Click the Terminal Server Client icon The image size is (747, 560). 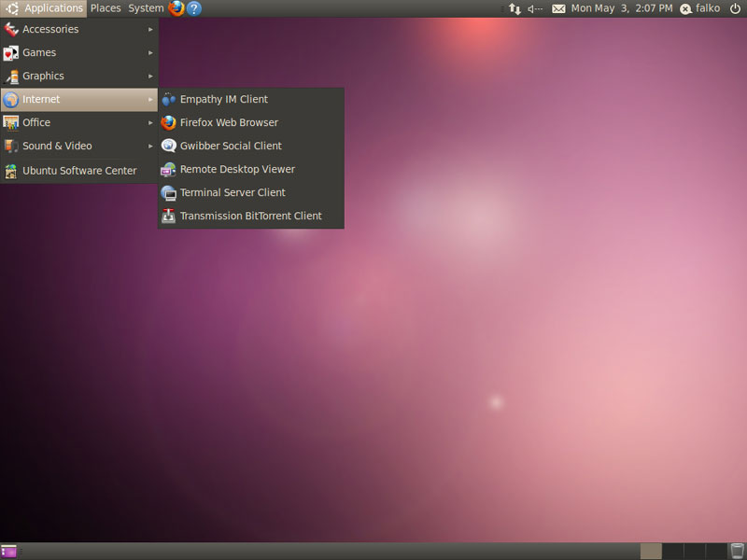[169, 193]
